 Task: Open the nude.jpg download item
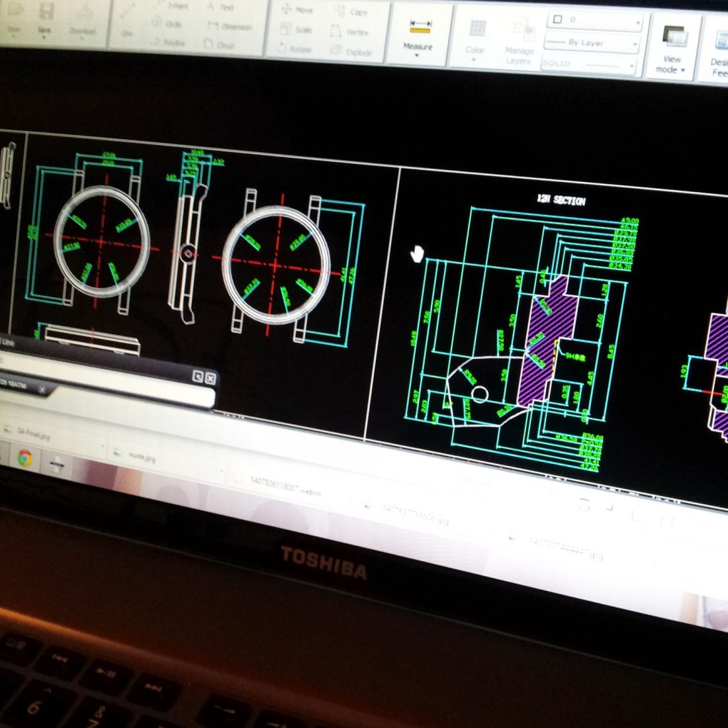136,455
